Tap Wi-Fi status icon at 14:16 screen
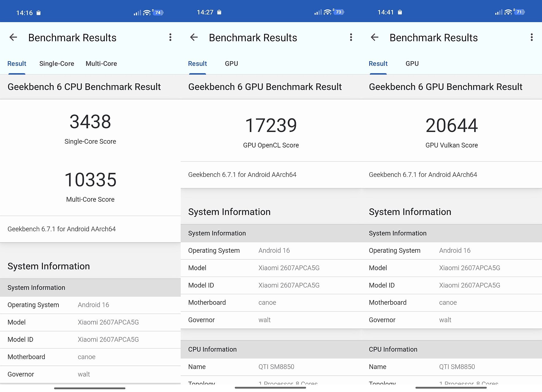The width and height of the screenshot is (542, 392). [147, 13]
